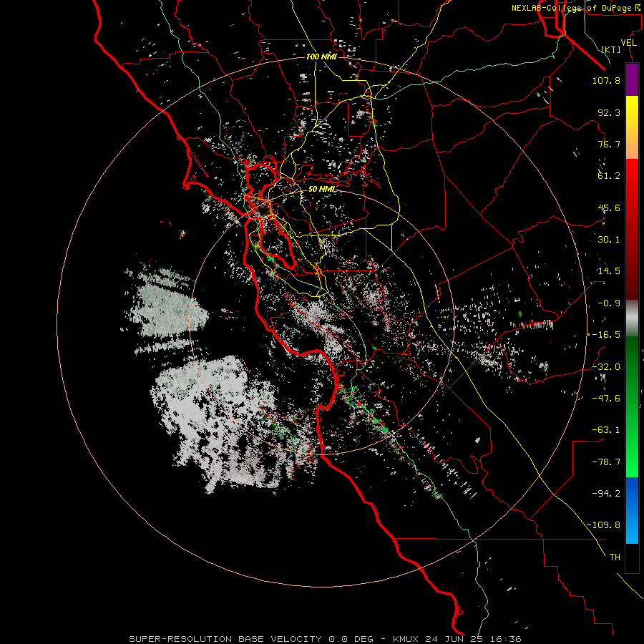Viewport: 644px width, 644px height.
Task: Click the blue segment of the color bar
Action: point(632,510)
